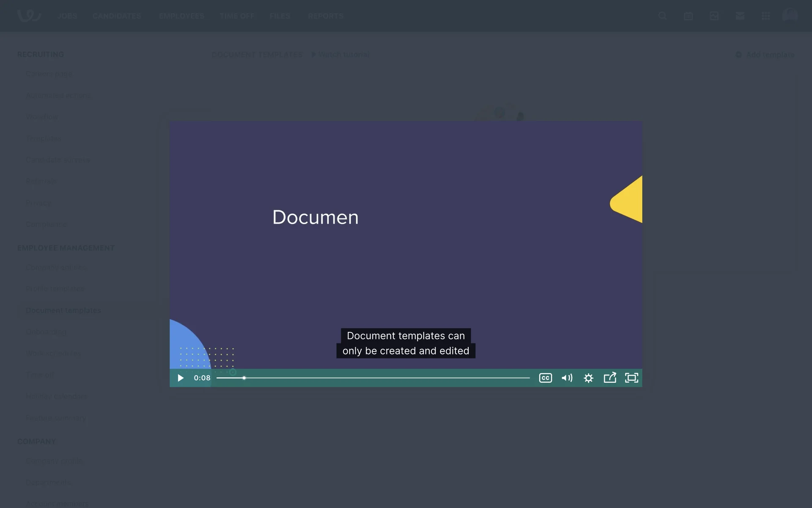
Task: Open the mail inbox icon
Action: point(740,16)
